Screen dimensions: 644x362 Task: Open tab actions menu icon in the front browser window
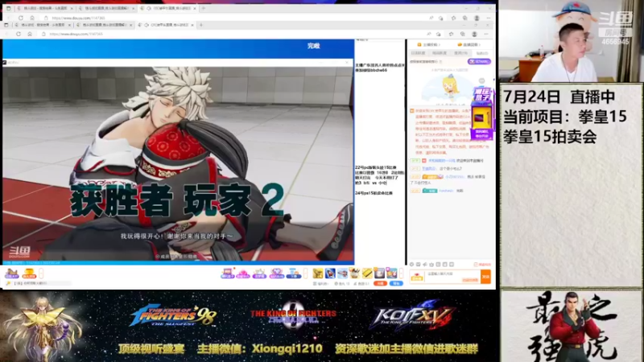[6, 25]
